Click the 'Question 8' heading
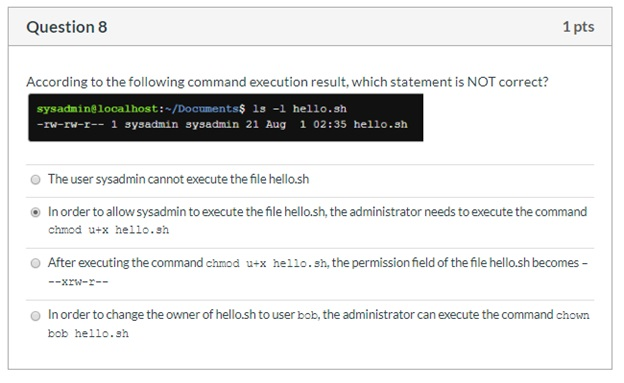Viewport: 624px width, 383px height. pyautogui.click(x=67, y=27)
